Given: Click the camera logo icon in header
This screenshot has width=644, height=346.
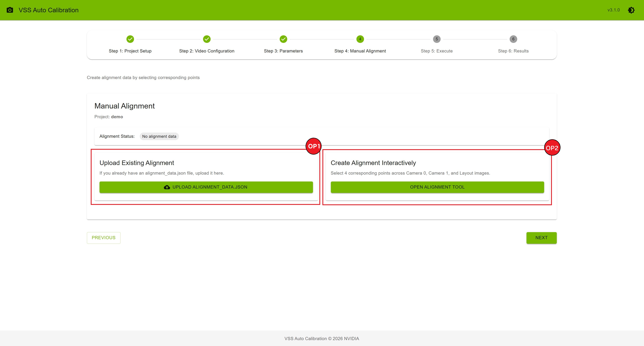Looking at the screenshot, I should pos(10,10).
